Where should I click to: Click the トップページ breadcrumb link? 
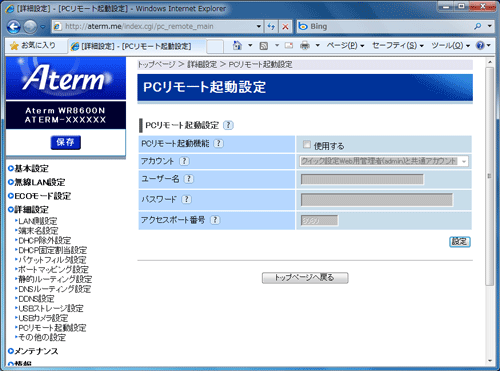tap(156, 64)
